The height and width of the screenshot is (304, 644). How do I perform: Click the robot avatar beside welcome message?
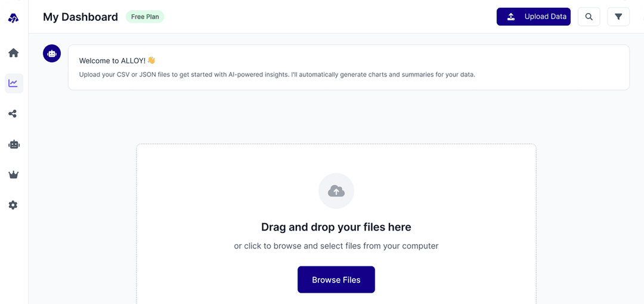pos(52,54)
